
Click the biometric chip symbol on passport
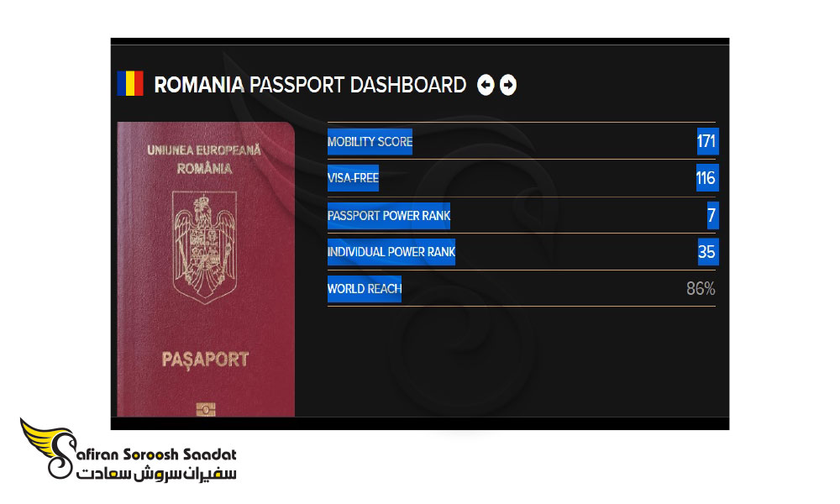[206, 410]
